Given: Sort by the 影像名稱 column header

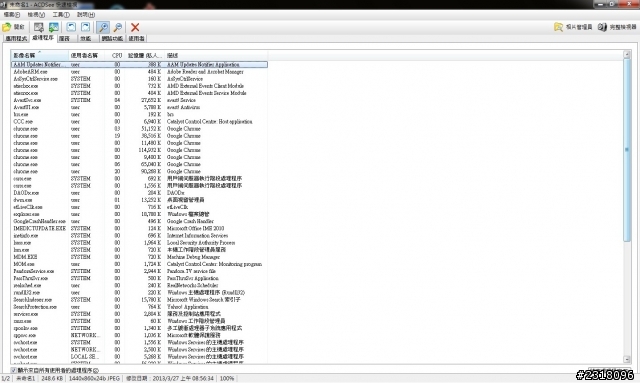Looking at the screenshot, I should click(40, 55).
